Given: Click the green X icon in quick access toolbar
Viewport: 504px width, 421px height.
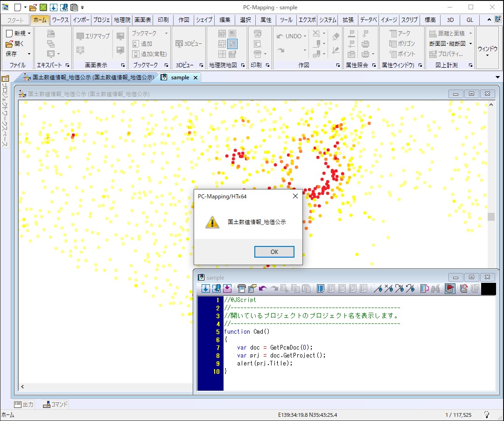Looking at the screenshot, I should 43,7.
